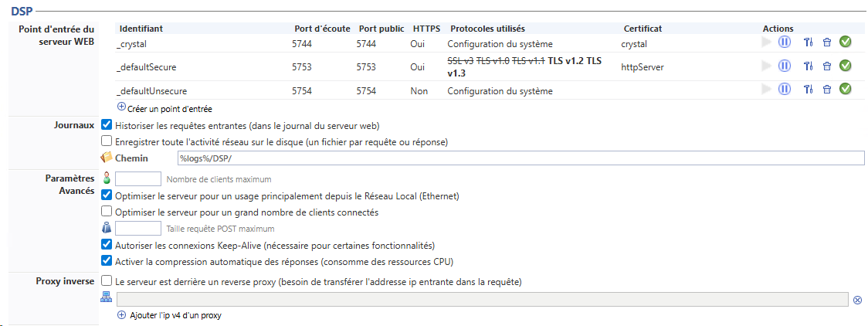
Task: Pause the _crystal entry point
Action: tap(785, 42)
